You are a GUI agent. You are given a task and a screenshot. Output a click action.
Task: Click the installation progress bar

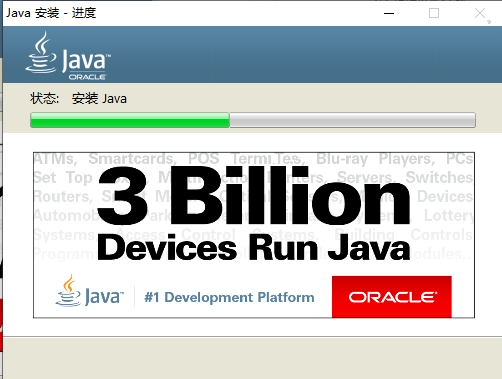253,120
